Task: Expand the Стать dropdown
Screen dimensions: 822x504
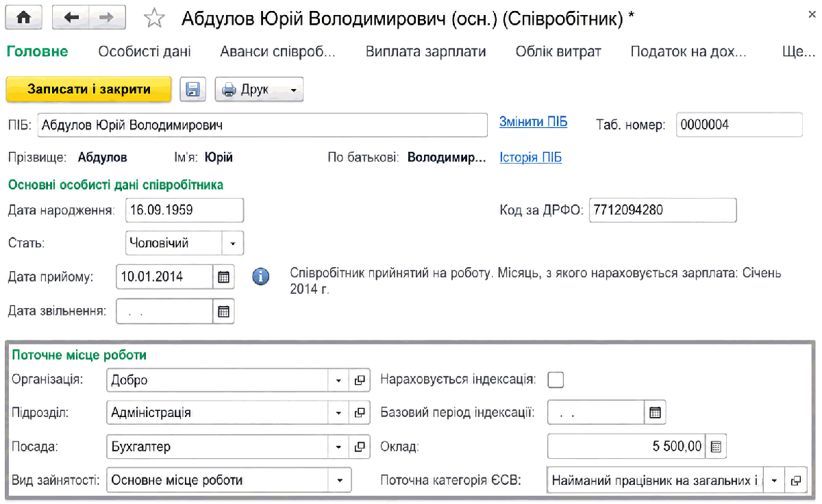Action: tap(232, 243)
